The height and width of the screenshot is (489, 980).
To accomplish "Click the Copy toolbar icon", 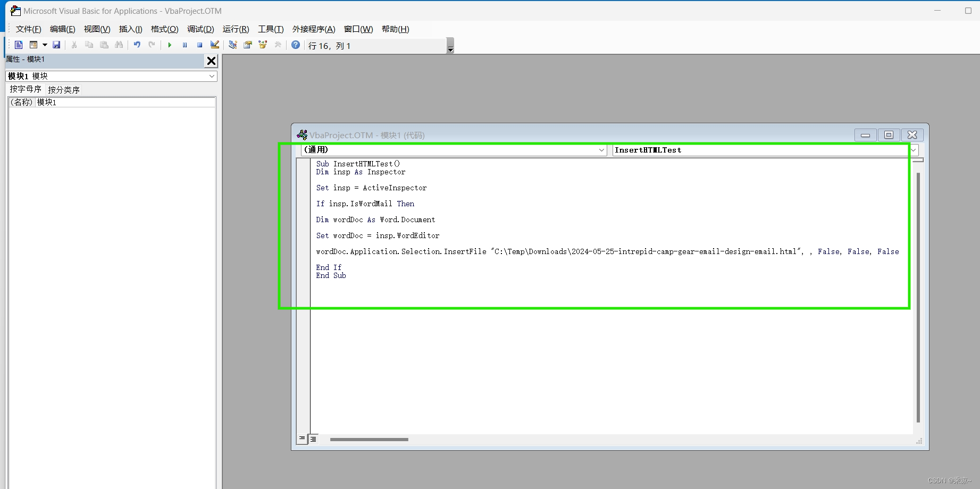I will [89, 45].
